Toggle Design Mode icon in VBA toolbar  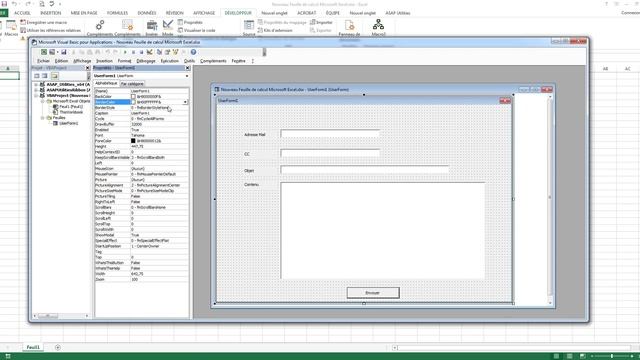150,52
